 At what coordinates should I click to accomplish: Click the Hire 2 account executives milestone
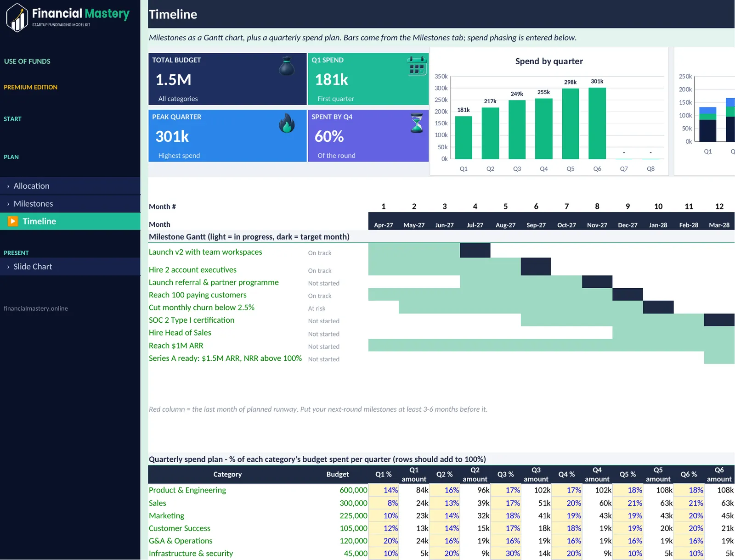192,270
